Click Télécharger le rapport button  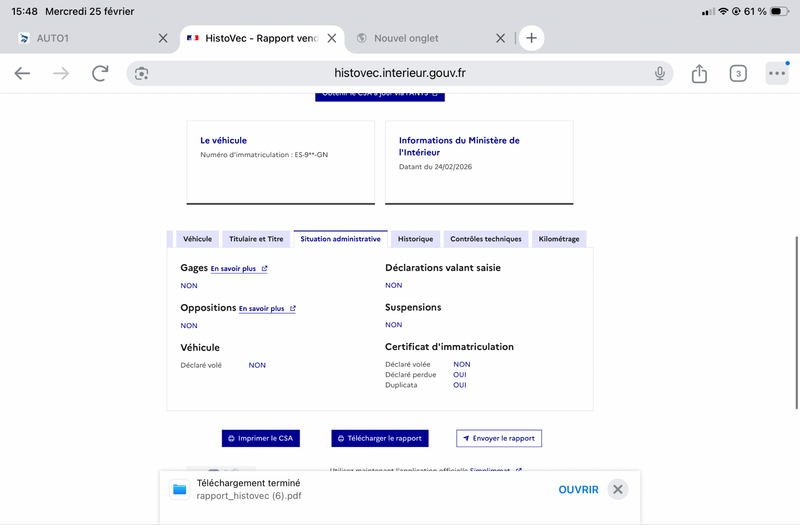[379, 438]
